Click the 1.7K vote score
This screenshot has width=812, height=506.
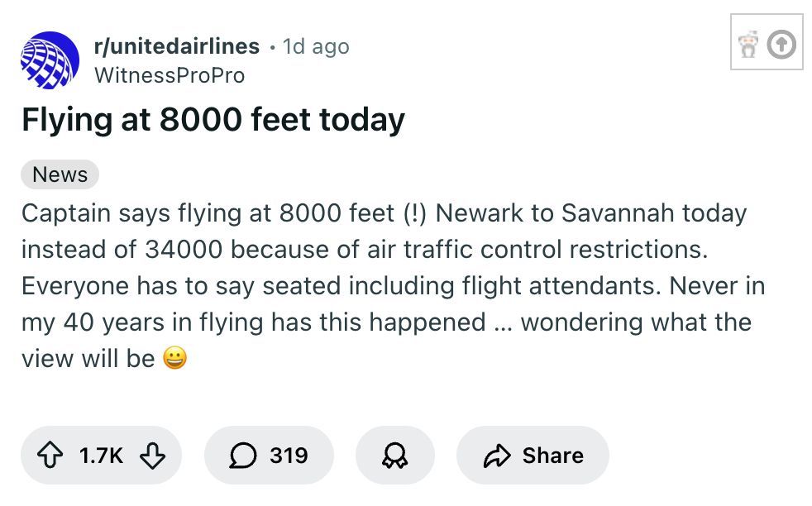click(102, 455)
